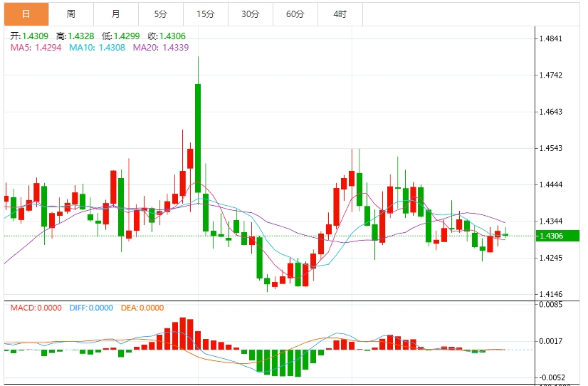Click the 0.0085 MACD axis label
This screenshot has height=386, width=588.
click(550, 305)
